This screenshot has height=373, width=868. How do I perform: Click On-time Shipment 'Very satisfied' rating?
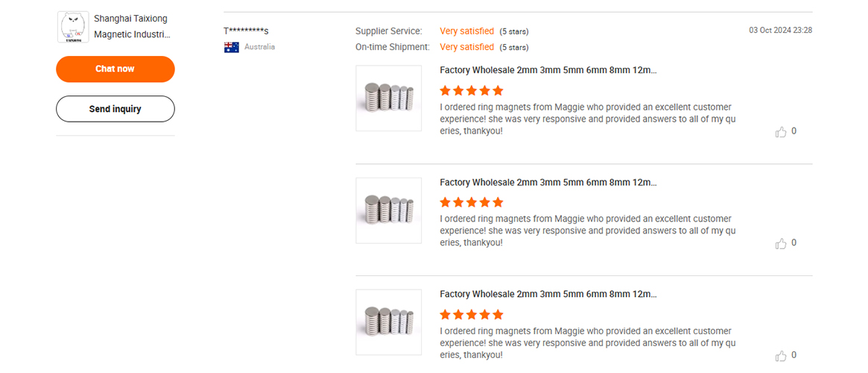(466, 47)
